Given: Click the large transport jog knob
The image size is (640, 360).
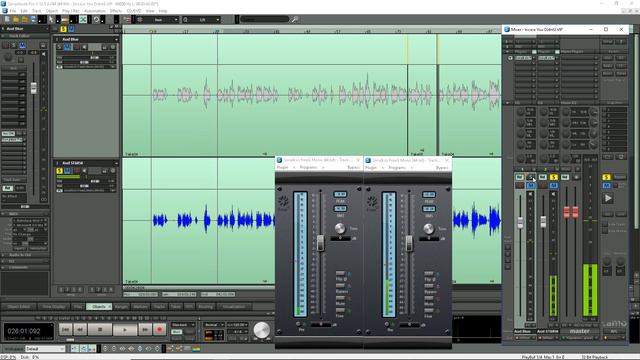Looking at the screenshot, I should click(x=262, y=330).
